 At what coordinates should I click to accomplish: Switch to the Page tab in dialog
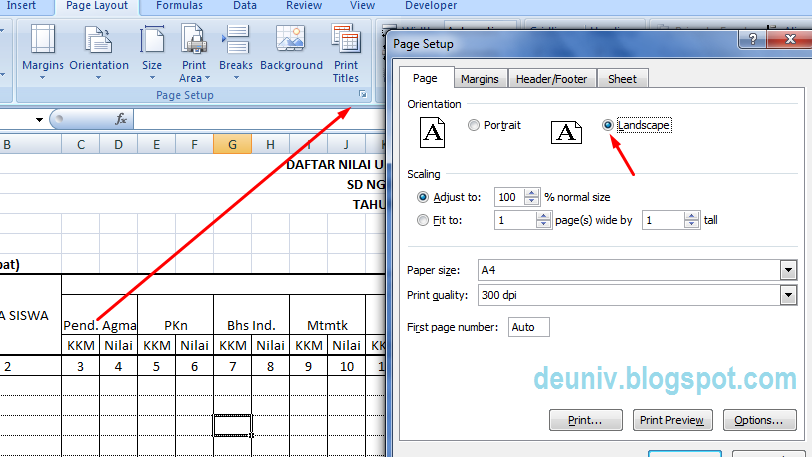pos(425,78)
